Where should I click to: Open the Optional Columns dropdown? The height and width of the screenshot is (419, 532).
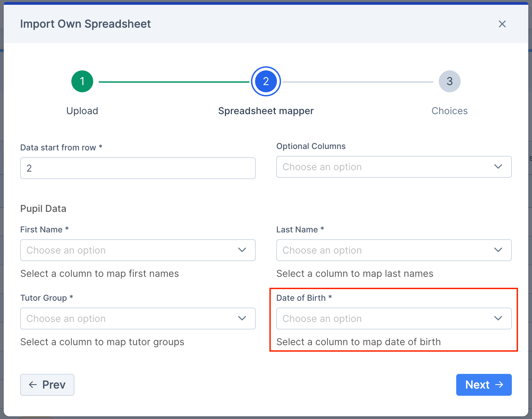point(393,167)
